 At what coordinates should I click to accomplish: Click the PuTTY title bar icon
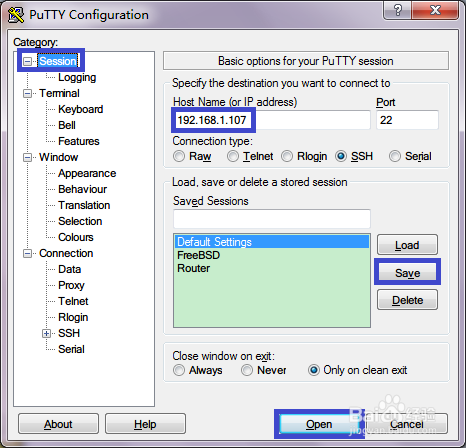pyautogui.click(x=16, y=15)
